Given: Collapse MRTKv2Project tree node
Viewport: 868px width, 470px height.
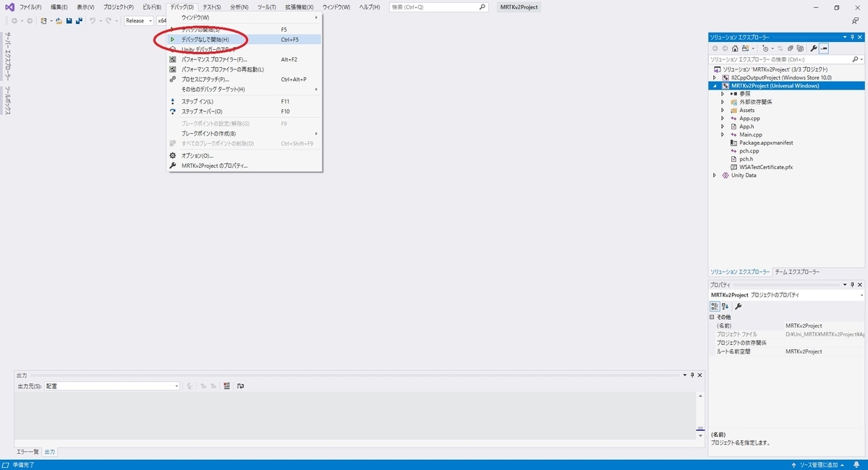Looking at the screenshot, I should 715,85.
